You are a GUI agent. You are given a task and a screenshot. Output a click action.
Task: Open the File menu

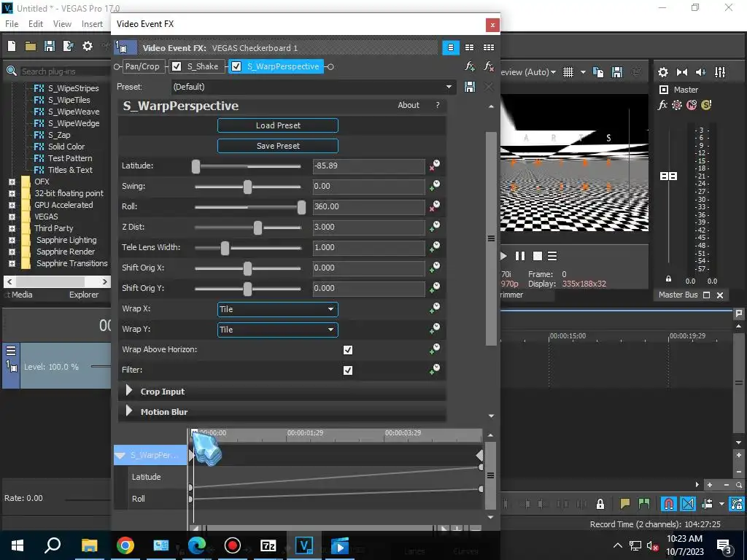[12, 24]
